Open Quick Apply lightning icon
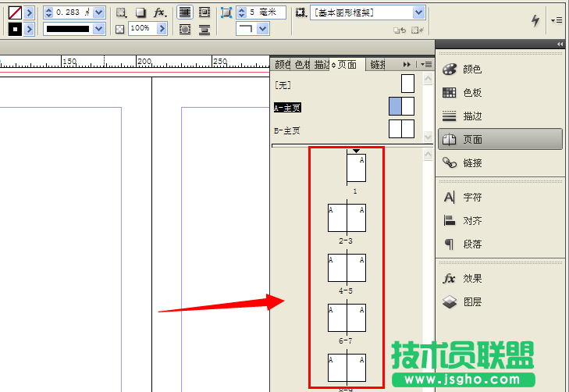Screen dimensions: 569x392 [535, 20]
